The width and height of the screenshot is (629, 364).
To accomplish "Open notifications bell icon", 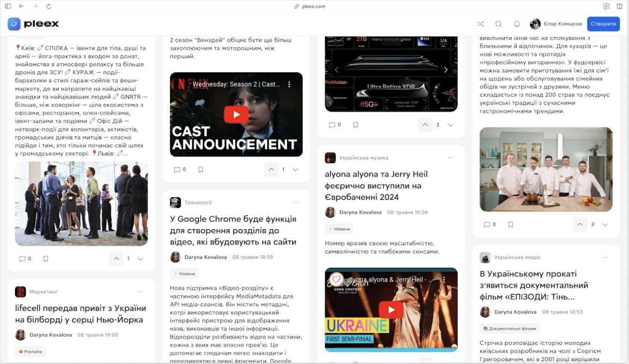I will tap(517, 24).
